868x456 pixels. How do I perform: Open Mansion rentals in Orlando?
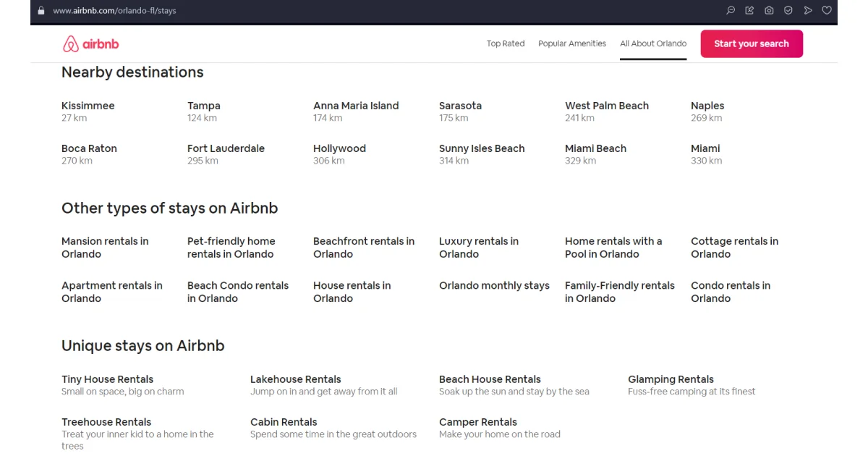pos(105,248)
